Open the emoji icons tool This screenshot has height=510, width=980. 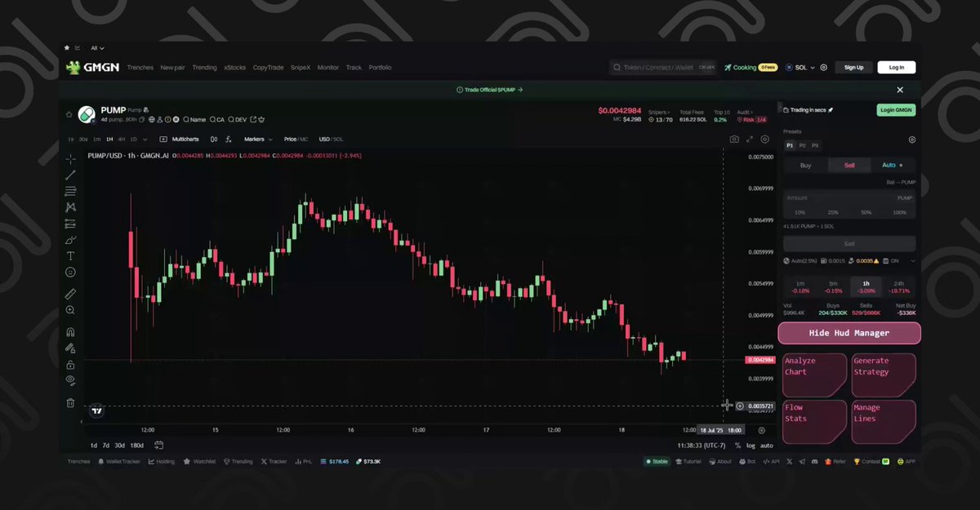70,273
